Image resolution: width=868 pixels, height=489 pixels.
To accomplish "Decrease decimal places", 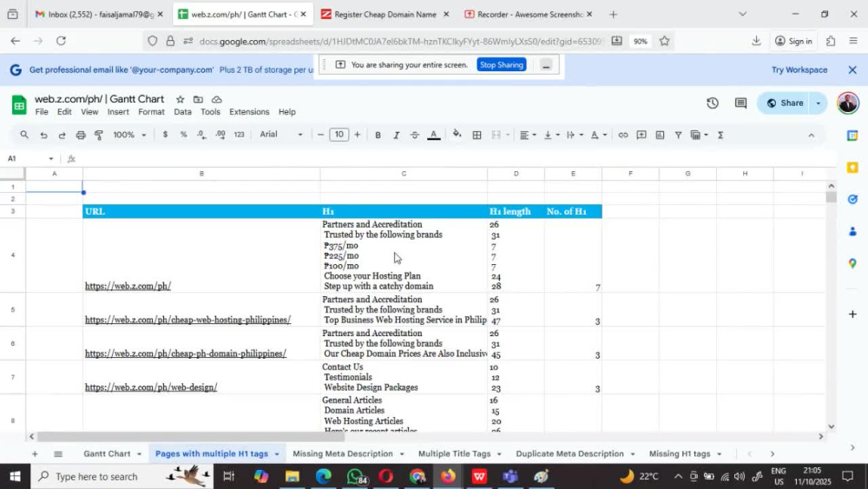I will click(201, 135).
